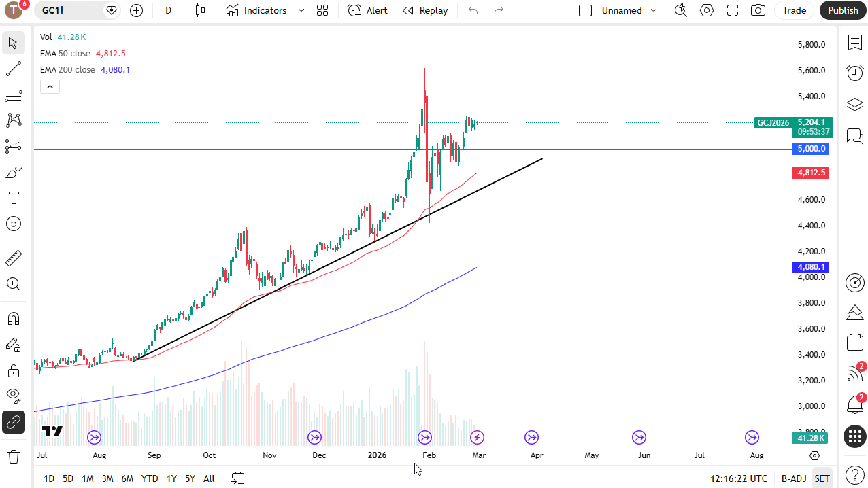Open the hotlists target icon

coord(854,282)
